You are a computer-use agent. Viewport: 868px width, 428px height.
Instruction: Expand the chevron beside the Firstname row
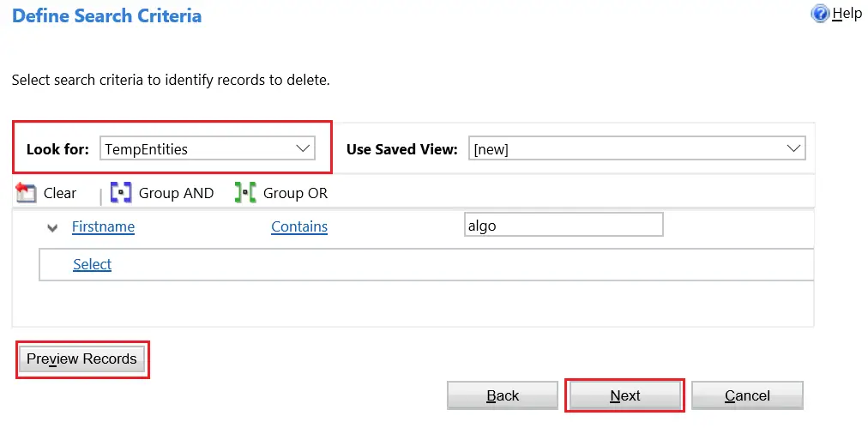(x=52, y=227)
